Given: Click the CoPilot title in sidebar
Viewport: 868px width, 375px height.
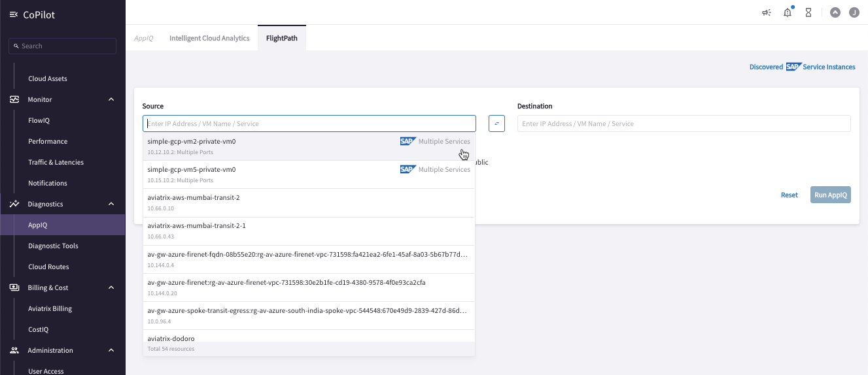Looking at the screenshot, I should pos(39,15).
